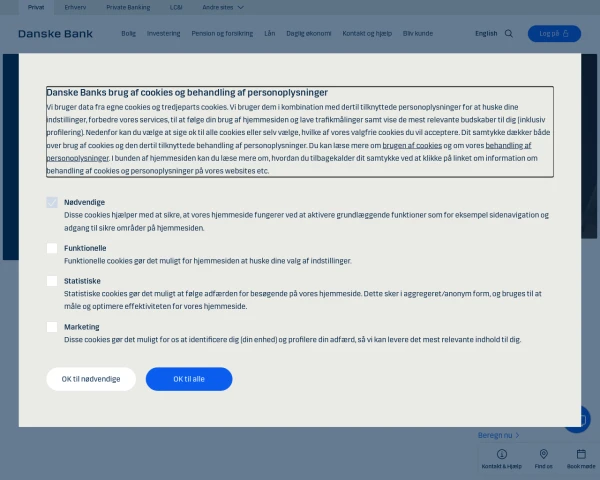The image size is (600, 480).
Task: Enable the Marketing cookies checkbox
Action: 52,327
